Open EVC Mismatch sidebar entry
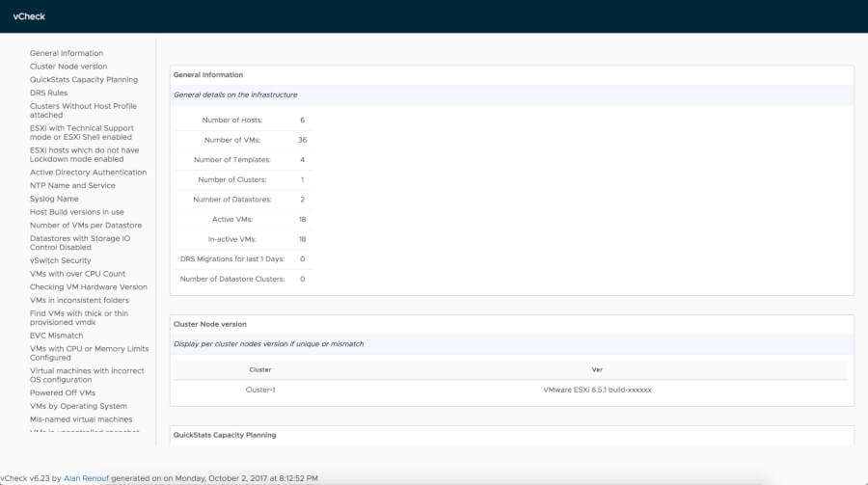Screen dimensions: 868x485 coord(57,336)
